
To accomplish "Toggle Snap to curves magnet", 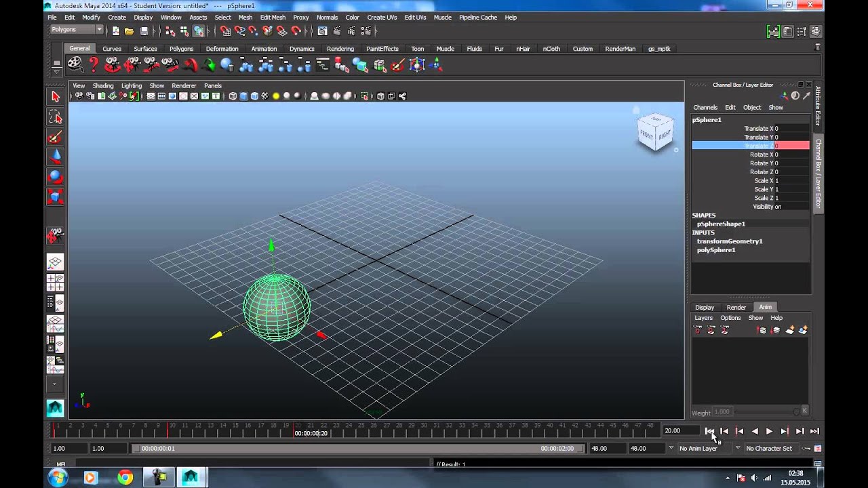I will [239, 30].
